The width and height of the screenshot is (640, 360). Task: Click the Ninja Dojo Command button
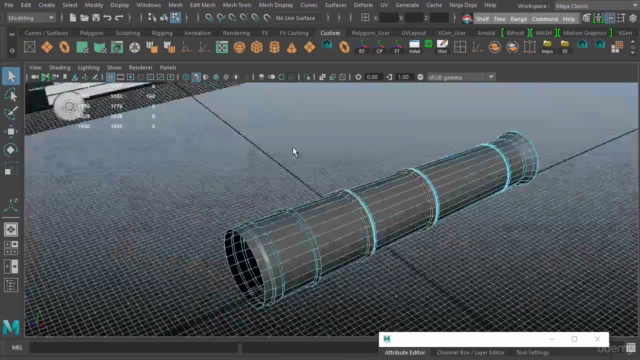pyautogui.click(x=544, y=19)
